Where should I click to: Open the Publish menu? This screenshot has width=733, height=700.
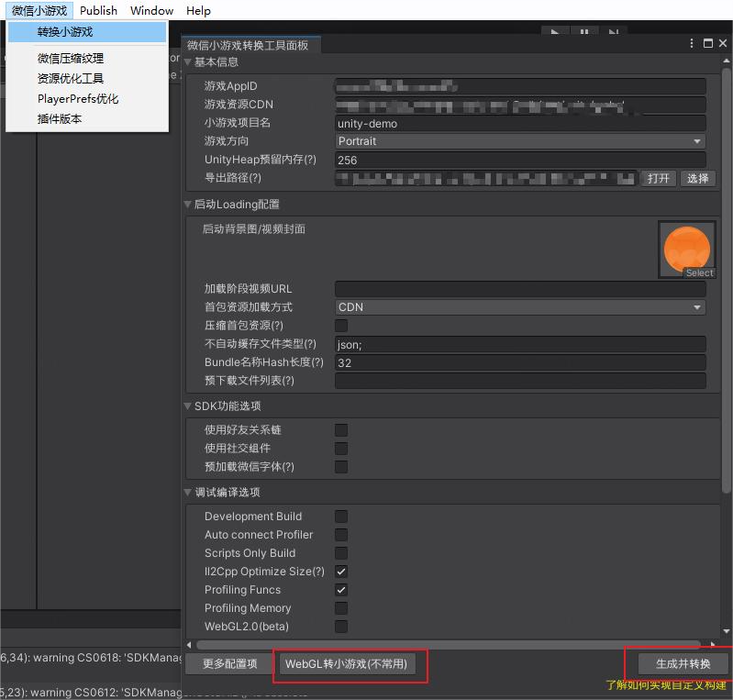[x=98, y=10]
